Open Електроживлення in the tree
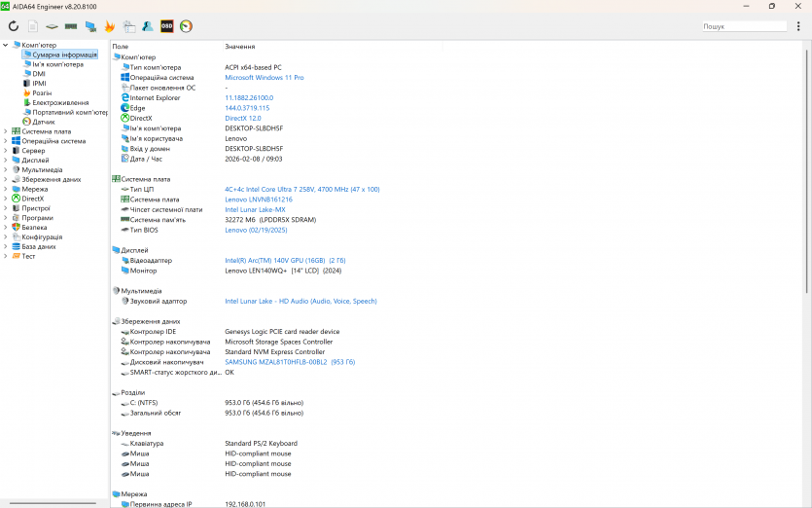The width and height of the screenshot is (812, 508). 60,102
